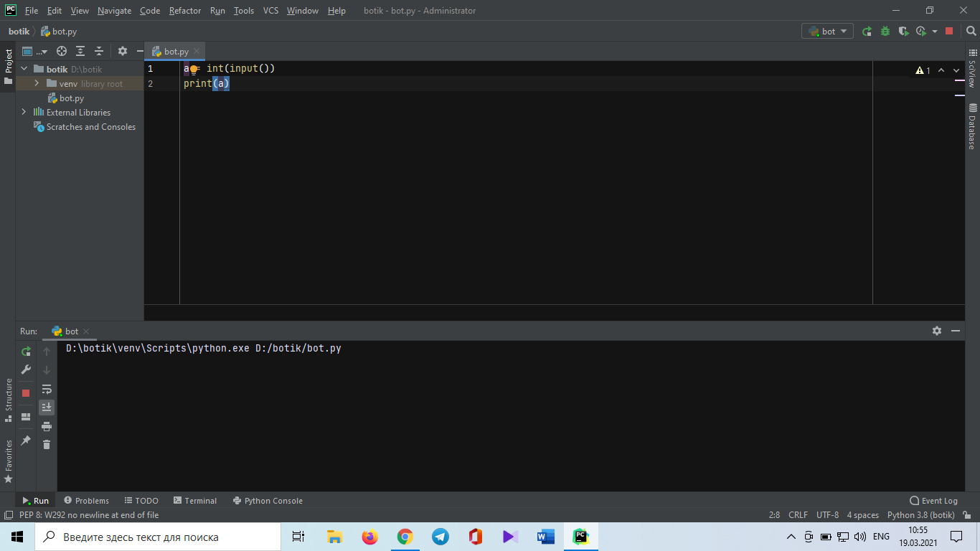
Task: Open Python 3.8 (botik) interpreter selector
Action: click(x=920, y=515)
